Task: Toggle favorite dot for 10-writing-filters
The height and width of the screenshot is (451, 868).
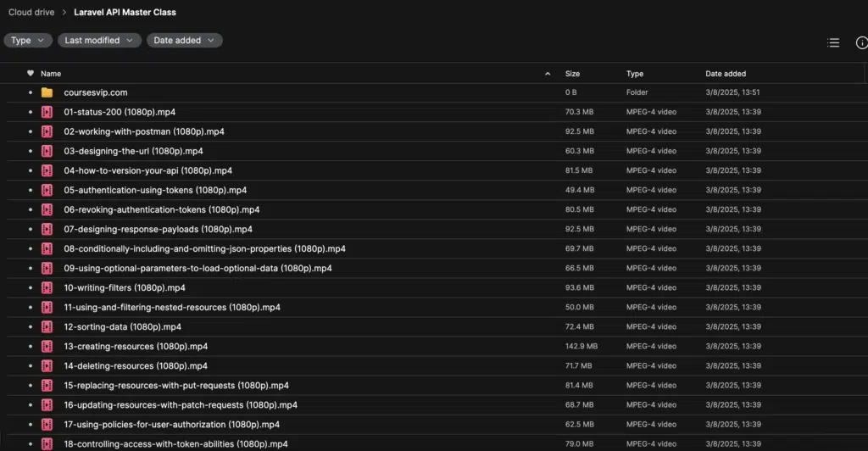Action: 31,287
